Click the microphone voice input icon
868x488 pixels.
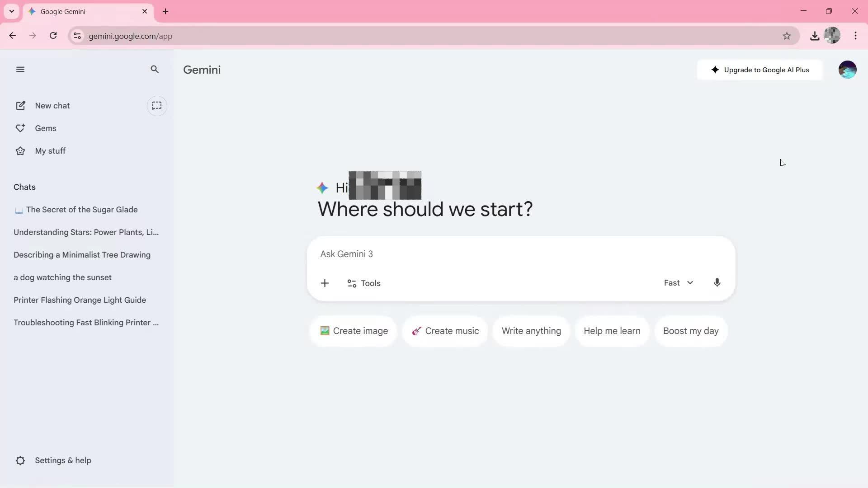tap(717, 283)
